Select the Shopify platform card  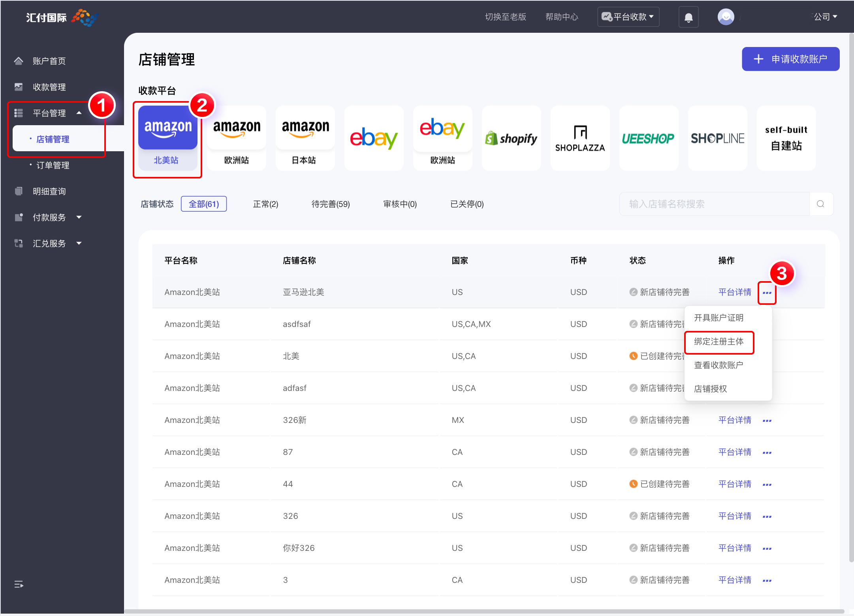click(512, 138)
